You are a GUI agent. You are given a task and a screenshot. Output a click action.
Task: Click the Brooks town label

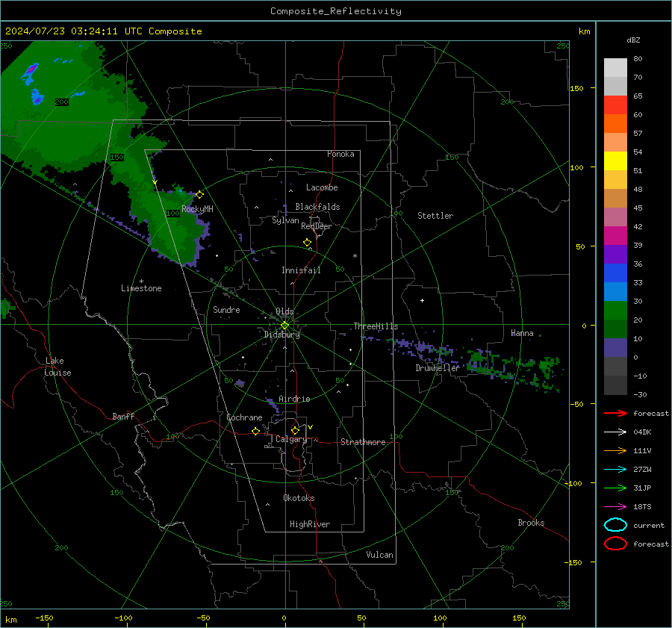531,523
